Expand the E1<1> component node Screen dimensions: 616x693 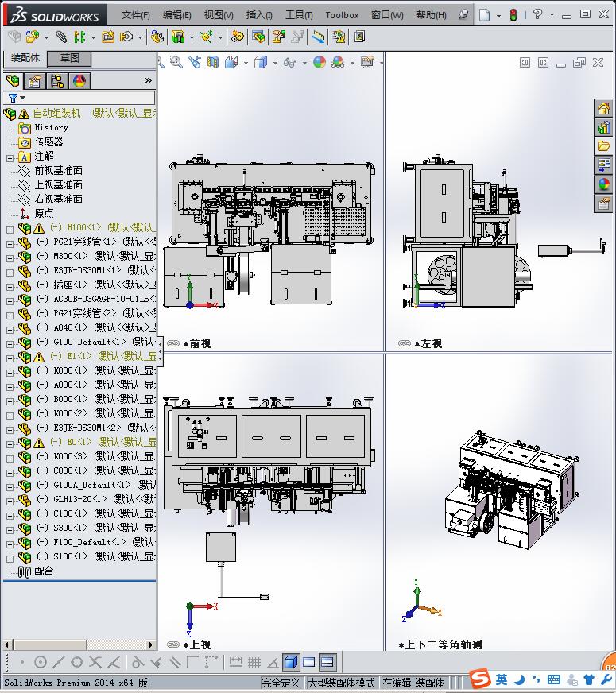(x=10, y=358)
